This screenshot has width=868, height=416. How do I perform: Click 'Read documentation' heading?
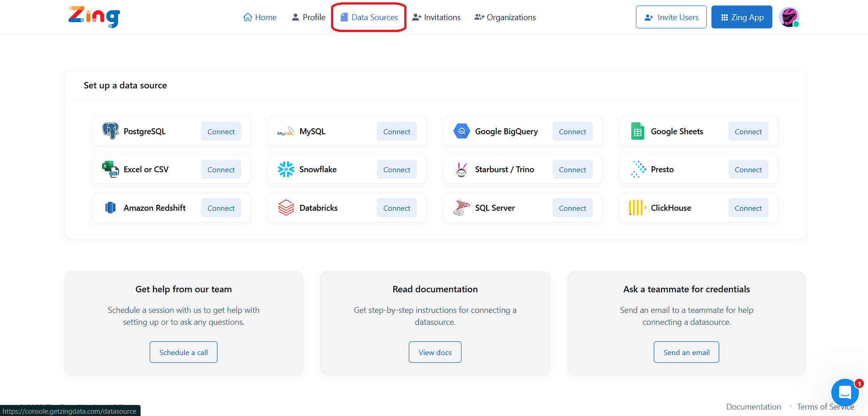[435, 289]
